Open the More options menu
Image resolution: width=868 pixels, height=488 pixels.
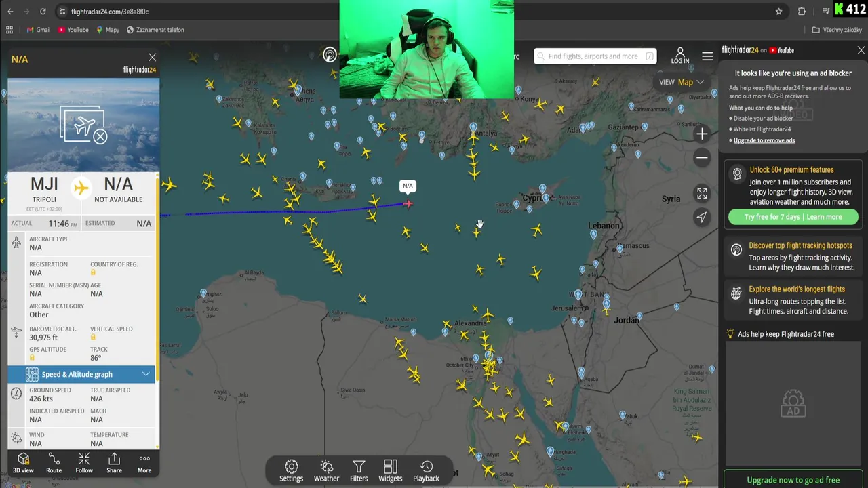[x=144, y=464]
